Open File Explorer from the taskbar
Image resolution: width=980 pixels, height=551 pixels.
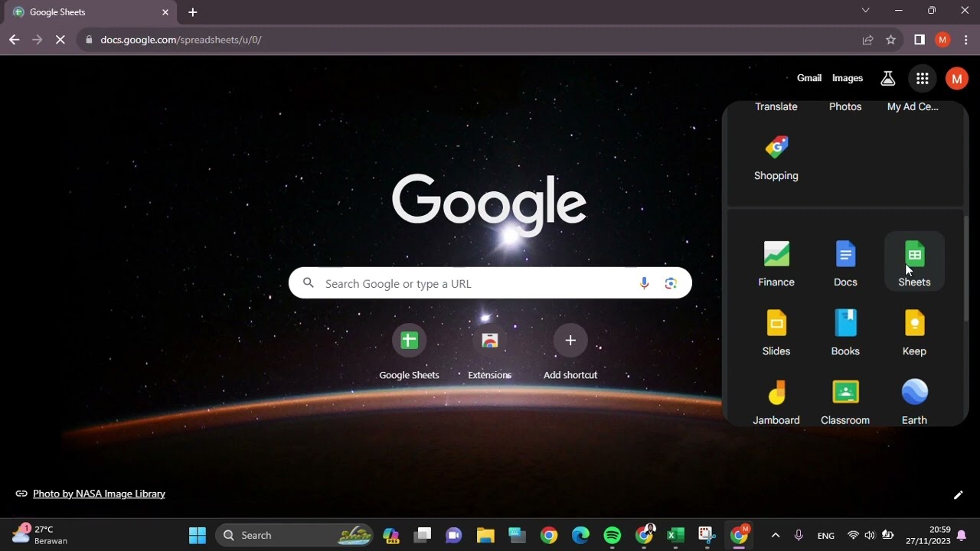(485, 535)
